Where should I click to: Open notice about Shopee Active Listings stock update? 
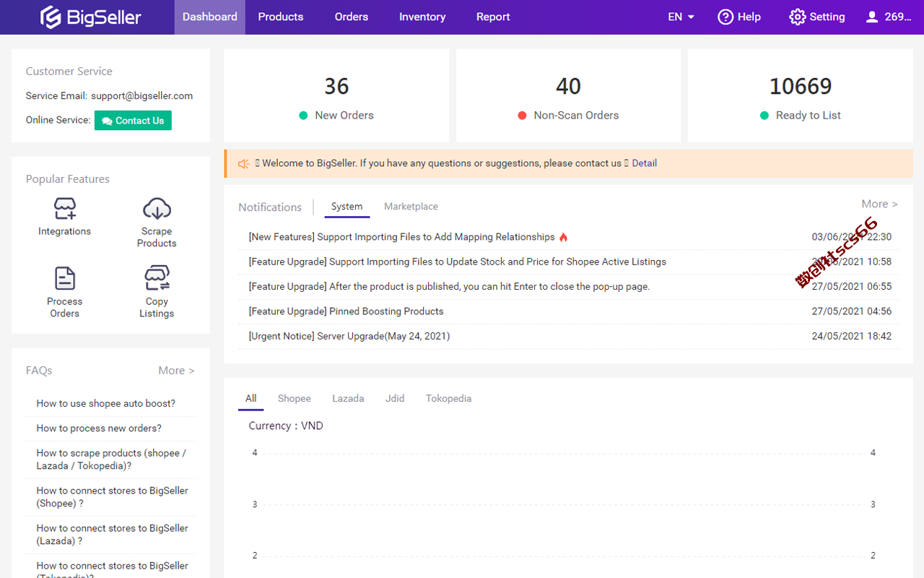click(x=458, y=262)
